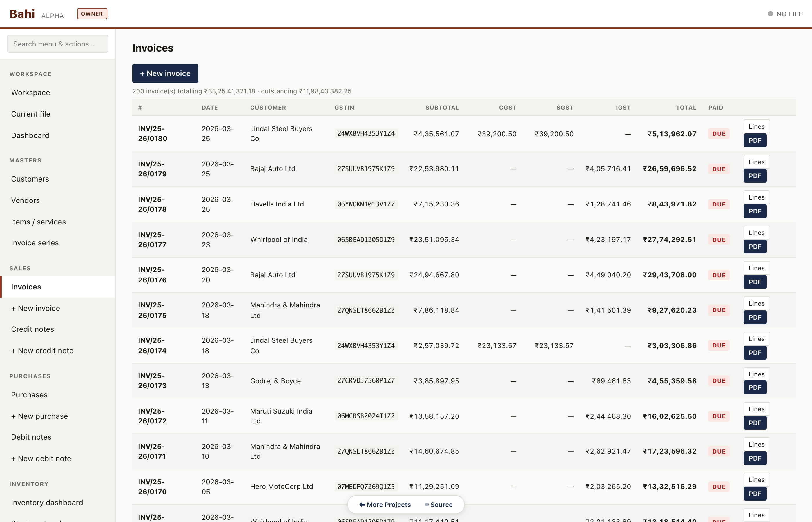Open PDF for Hero MotoCorp invoice INV/25-26/0170
The image size is (812, 522).
coord(755,494)
